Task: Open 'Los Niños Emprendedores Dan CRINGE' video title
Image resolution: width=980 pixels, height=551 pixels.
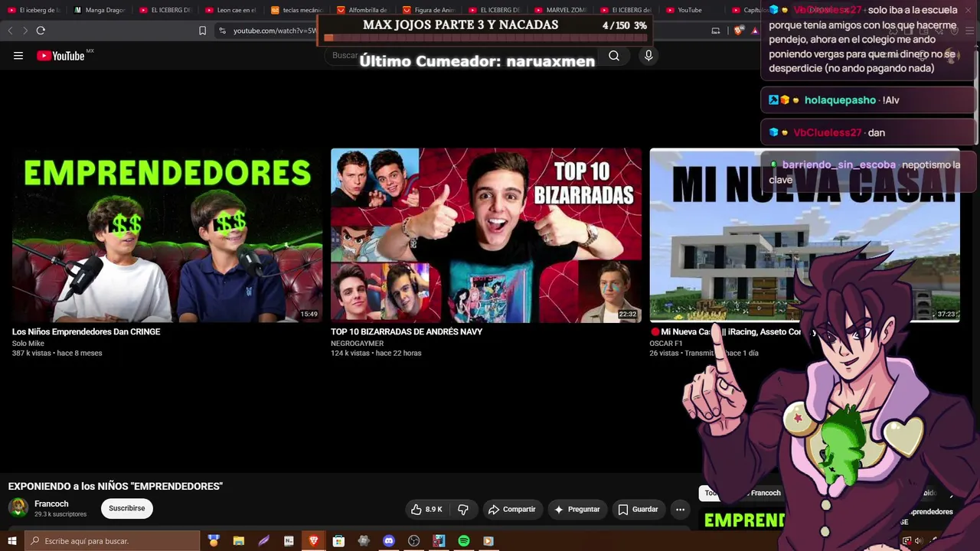Action: click(x=87, y=332)
